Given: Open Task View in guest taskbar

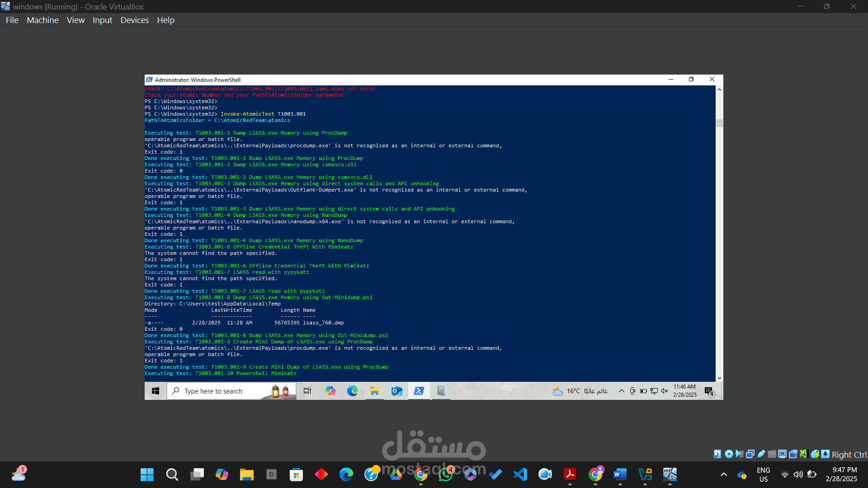Looking at the screenshot, I should pyautogui.click(x=307, y=391).
